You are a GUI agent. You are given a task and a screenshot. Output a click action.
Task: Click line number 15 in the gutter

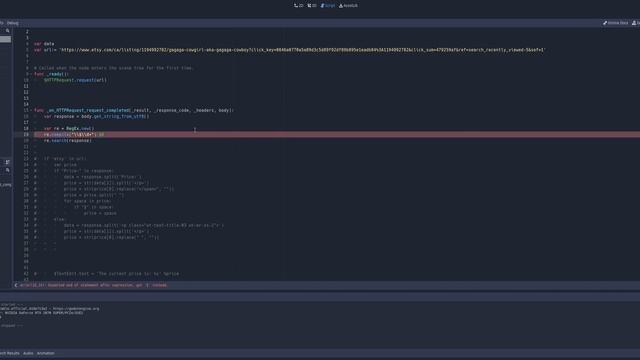26,110
